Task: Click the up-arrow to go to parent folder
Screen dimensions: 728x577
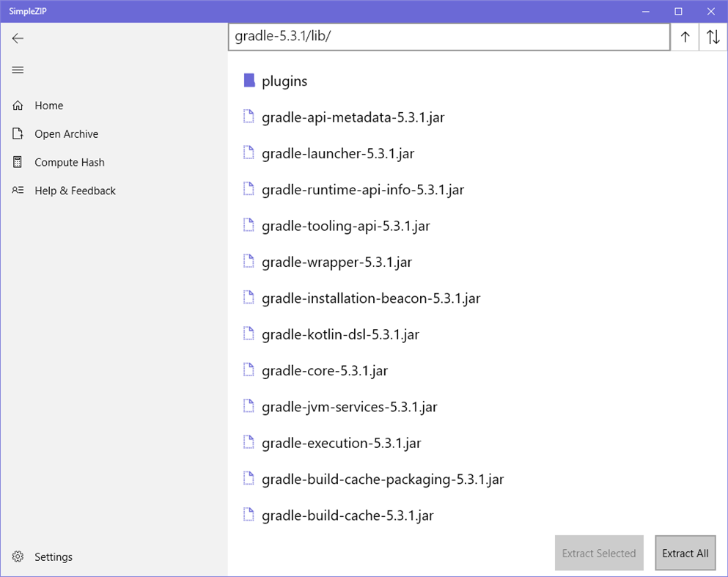Action: point(684,37)
